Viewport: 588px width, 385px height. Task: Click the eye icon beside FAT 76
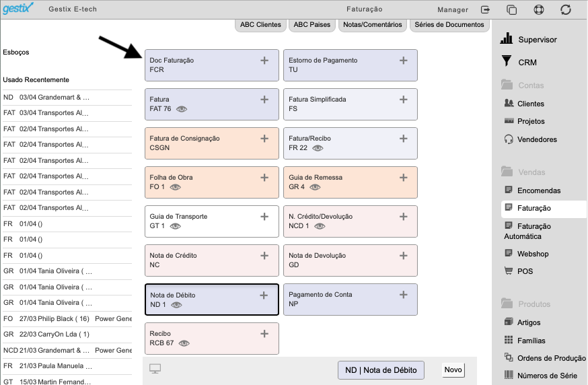pyautogui.click(x=182, y=109)
